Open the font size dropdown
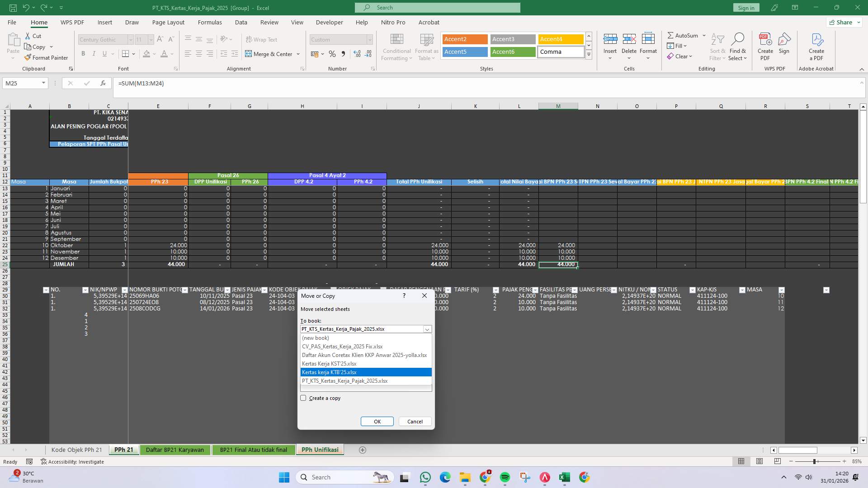This screenshot has height=488, width=868. click(x=151, y=39)
